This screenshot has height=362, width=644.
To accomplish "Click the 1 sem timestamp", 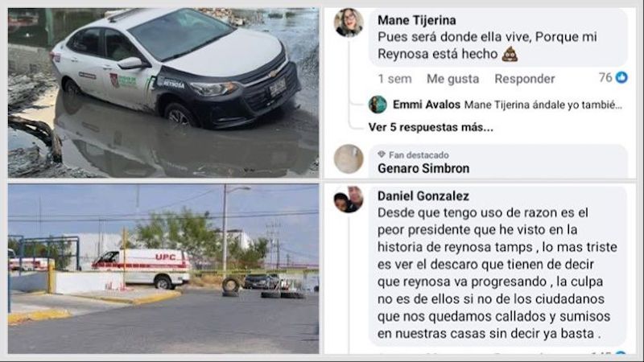I will tap(394, 79).
